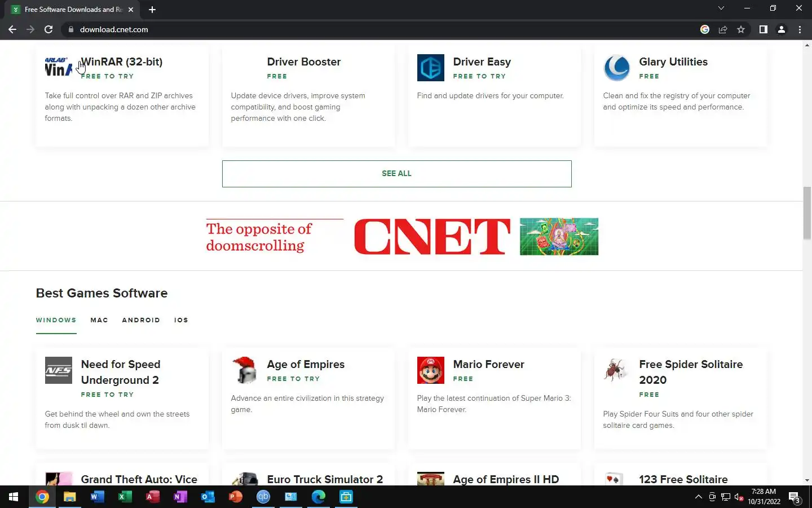Open the Chrome three-dot menu
The width and height of the screenshot is (812, 508).
coord(800,29)
